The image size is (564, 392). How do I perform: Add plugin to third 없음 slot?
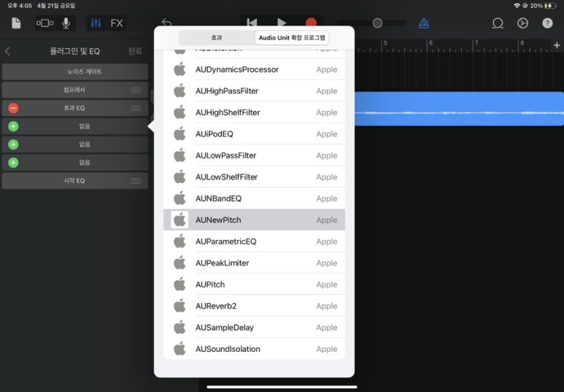pyautogui.click(x=13, y=163)
